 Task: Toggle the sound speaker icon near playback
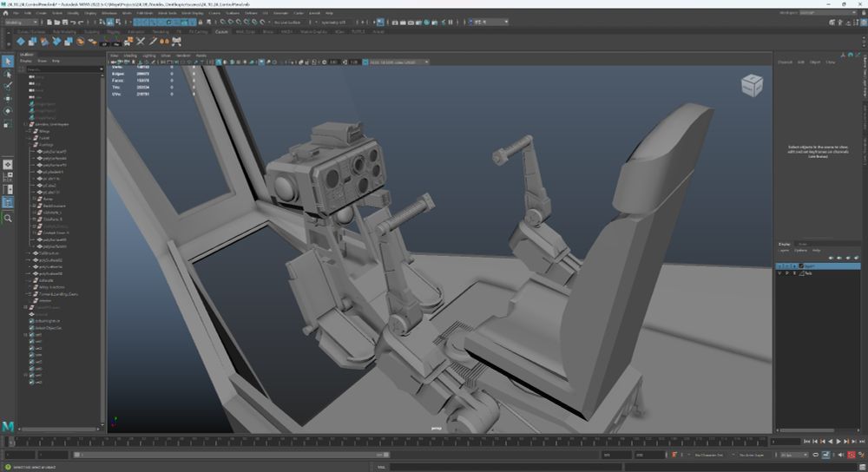[x=841, y=455]
